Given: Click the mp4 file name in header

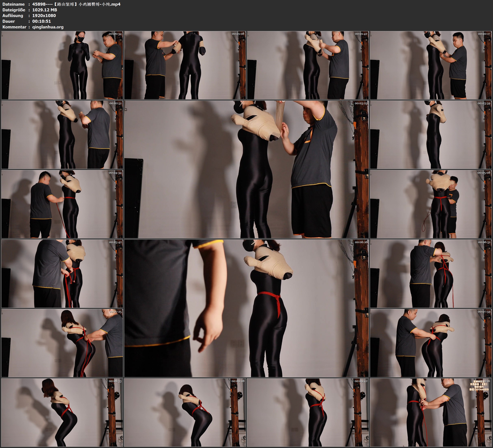Looking at the screenshot, I should tap(76, 4).
